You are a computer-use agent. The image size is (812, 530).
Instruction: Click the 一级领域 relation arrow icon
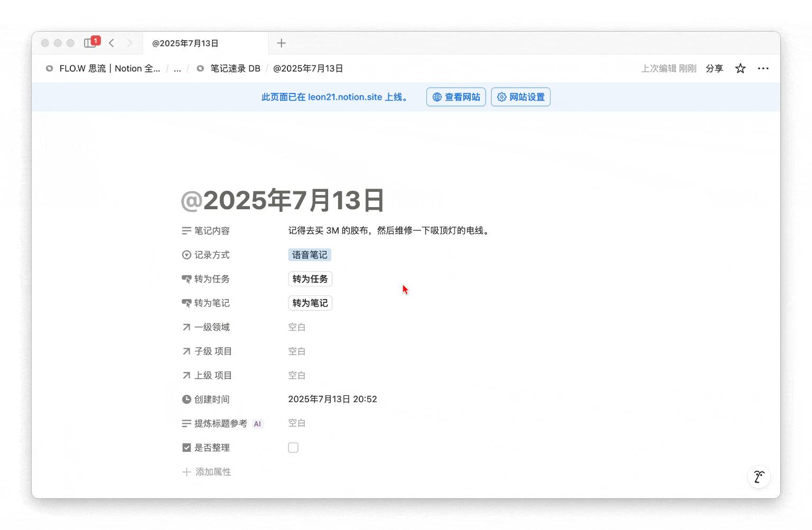click(x=186, y=327)
